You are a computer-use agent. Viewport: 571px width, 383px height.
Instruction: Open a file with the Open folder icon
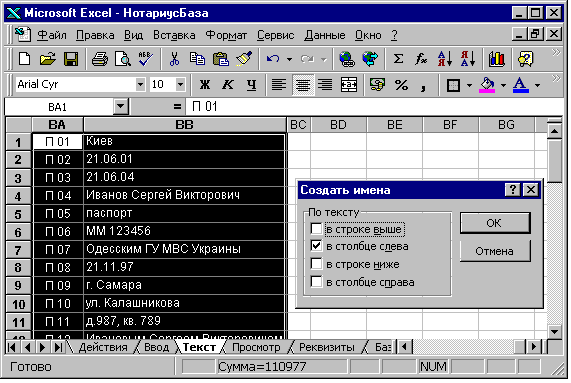47,59
